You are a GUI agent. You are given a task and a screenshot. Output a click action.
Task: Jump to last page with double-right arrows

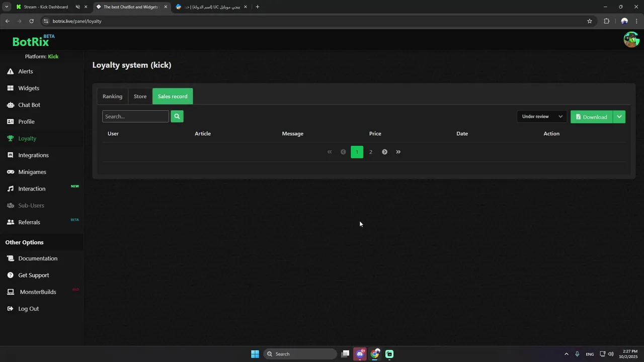(x=398, y=152)
